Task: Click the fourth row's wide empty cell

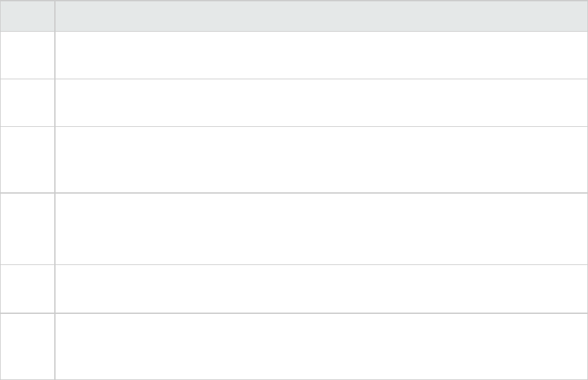Action: 321,229
